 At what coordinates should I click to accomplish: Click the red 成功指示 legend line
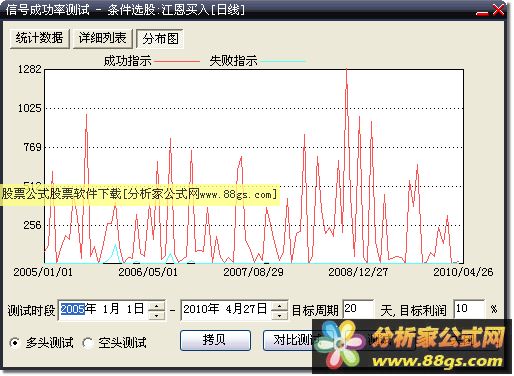coord(177,61)
